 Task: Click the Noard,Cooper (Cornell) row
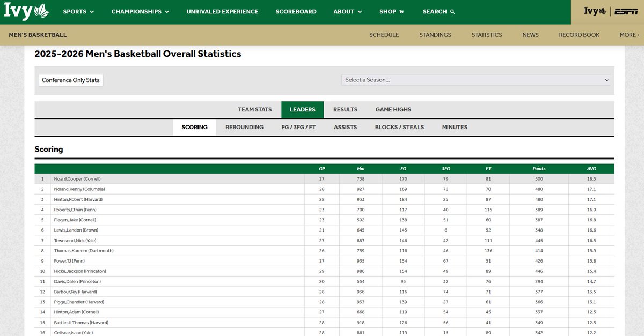coord(325,179)
